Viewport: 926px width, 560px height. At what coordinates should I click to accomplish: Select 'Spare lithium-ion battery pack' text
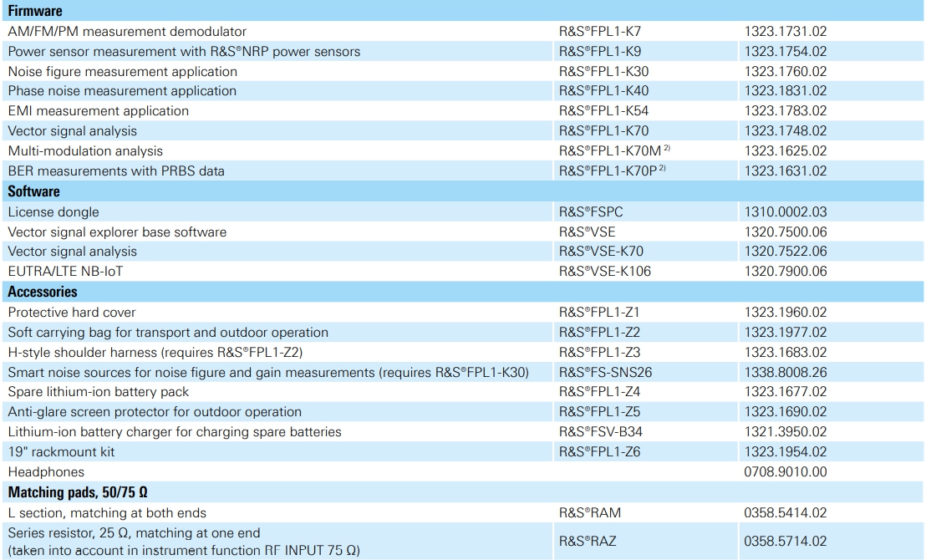click(x=98, y=392)
